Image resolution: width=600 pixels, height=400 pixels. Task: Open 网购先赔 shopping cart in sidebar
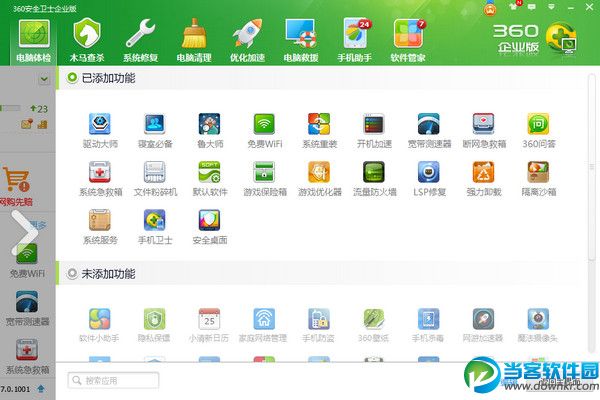[x=16, y=186]
